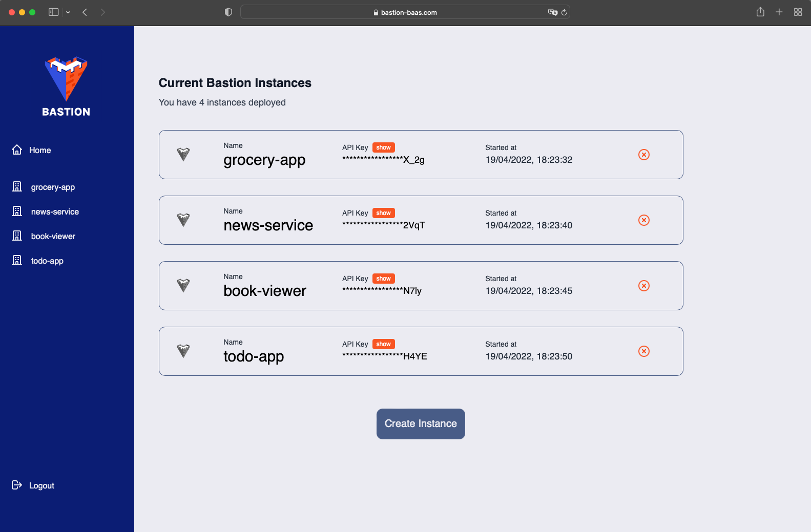Screen dimensions: 811x532
Task: Select the news-service building icon in sidebar
Action: coord(17,211)
